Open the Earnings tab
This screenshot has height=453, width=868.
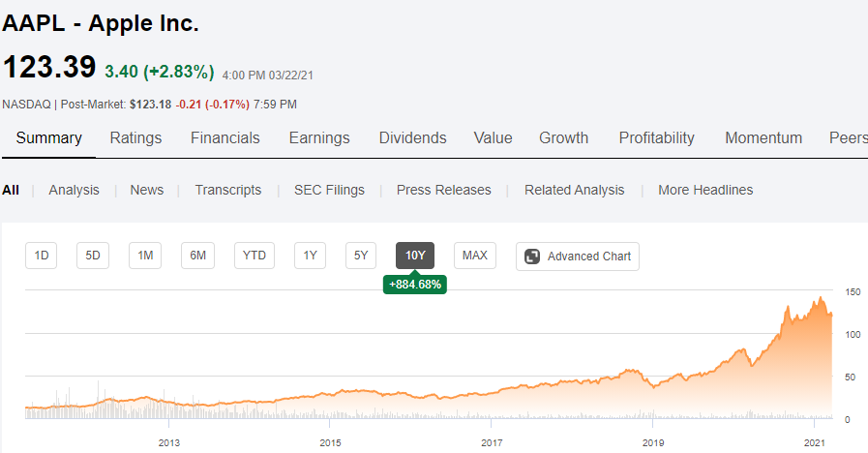[319, 137]
